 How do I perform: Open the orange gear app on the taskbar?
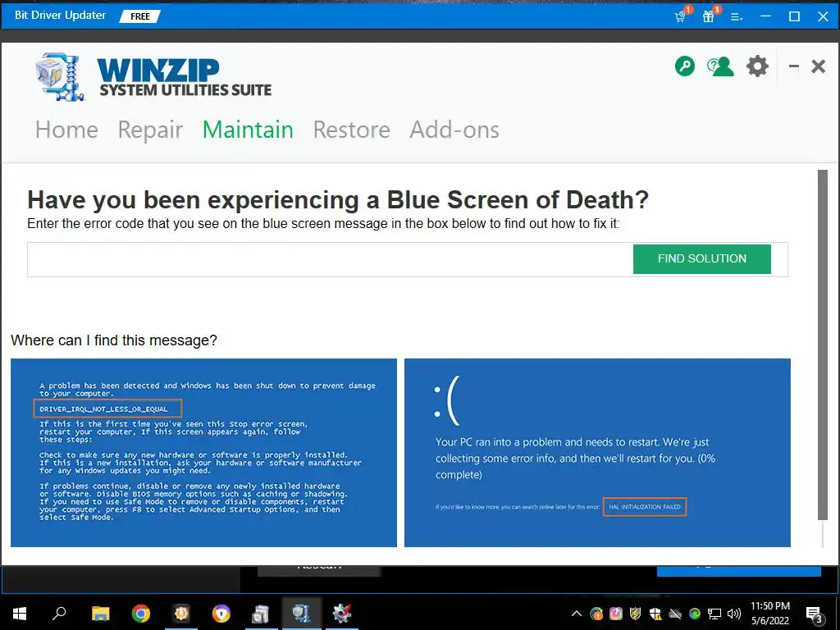tap(181, 613)
